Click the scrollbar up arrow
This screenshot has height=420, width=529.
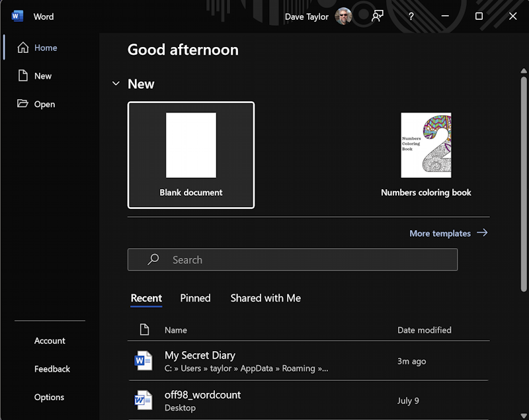[x=524, y=71]
